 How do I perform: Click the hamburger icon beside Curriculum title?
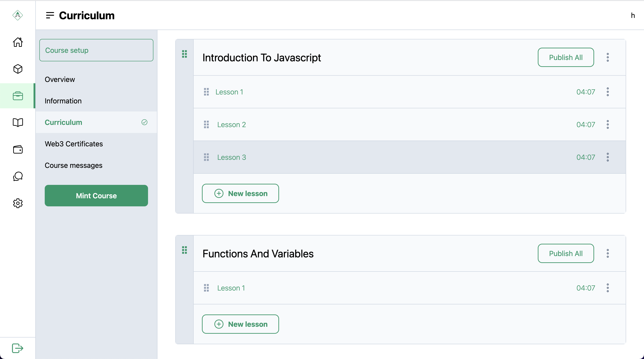click(50, 15)
